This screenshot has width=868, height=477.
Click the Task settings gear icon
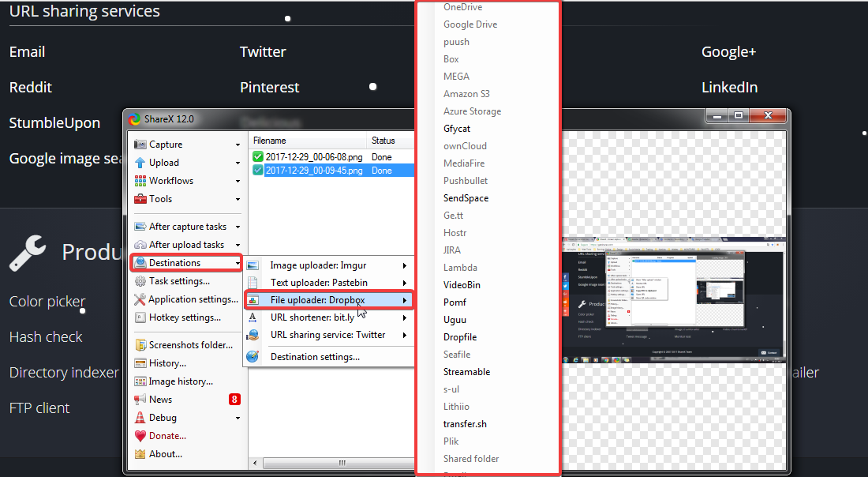point(140,281)
